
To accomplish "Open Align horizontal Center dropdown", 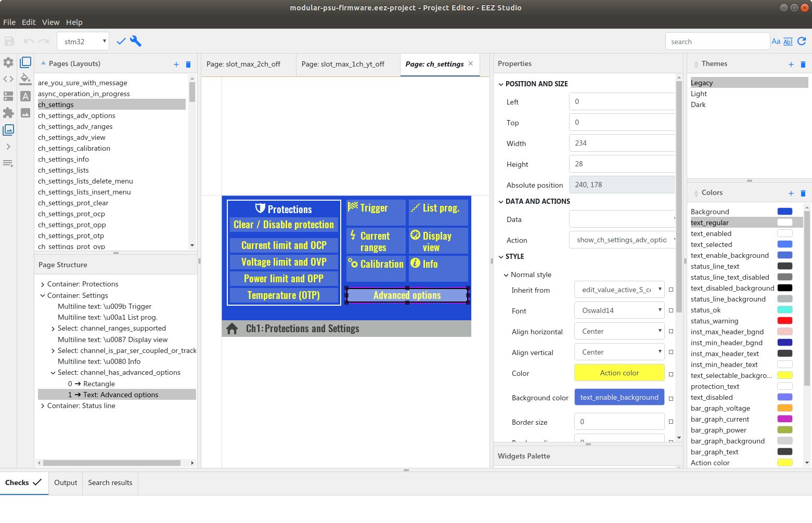I will tap(620, 331).
